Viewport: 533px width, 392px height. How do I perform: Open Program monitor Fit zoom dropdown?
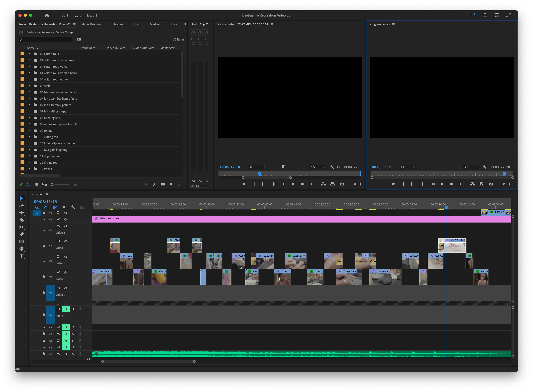click(x=408, y=167)
